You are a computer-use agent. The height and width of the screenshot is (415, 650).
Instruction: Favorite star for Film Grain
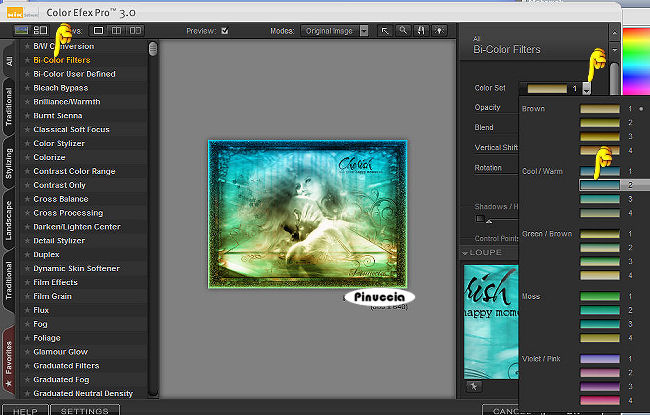click(27, 296)
